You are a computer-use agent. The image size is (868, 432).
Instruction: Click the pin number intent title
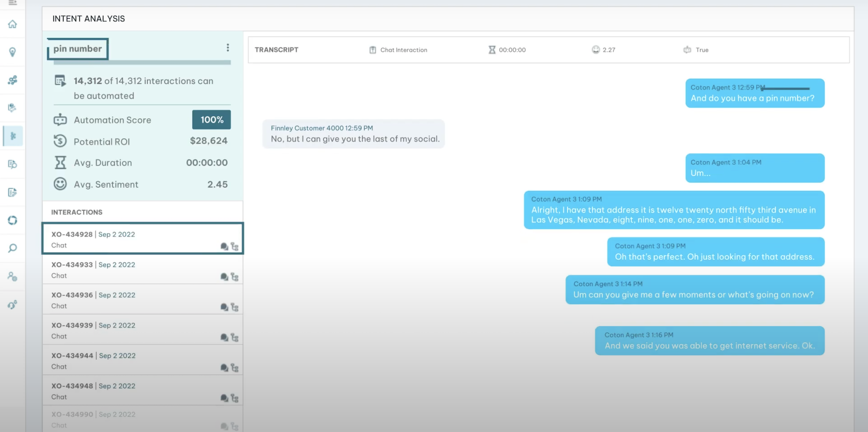tap(78, 49)
